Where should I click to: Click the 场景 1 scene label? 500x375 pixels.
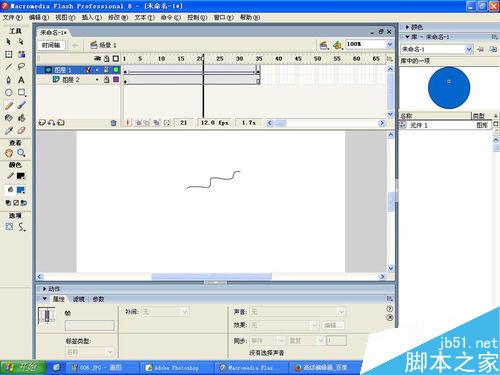pos(108,45)
